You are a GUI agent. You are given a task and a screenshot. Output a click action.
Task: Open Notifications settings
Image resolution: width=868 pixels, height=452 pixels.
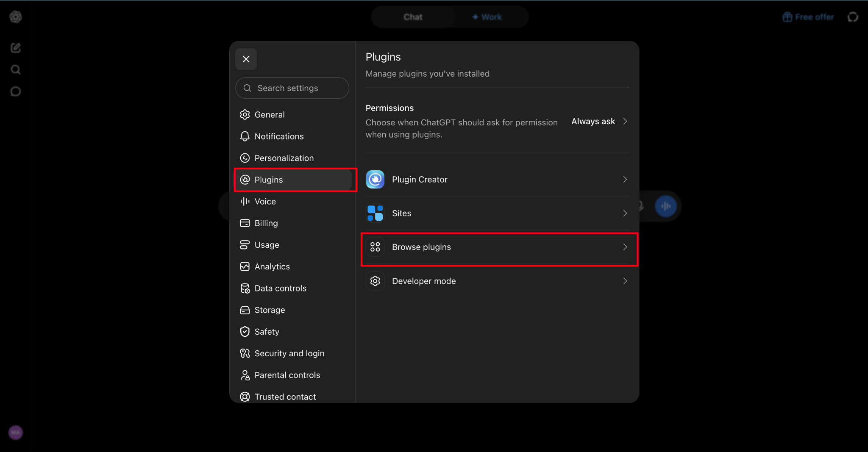pos(293,136)
